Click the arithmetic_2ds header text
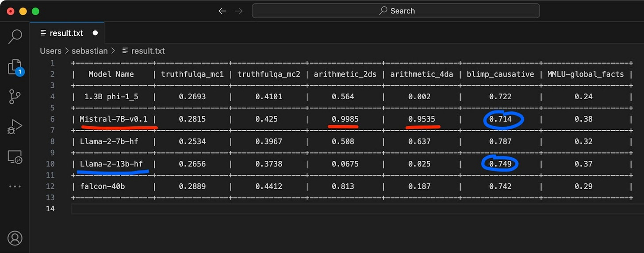Screen dimensions: 644x253 click(x=345, y=74)
